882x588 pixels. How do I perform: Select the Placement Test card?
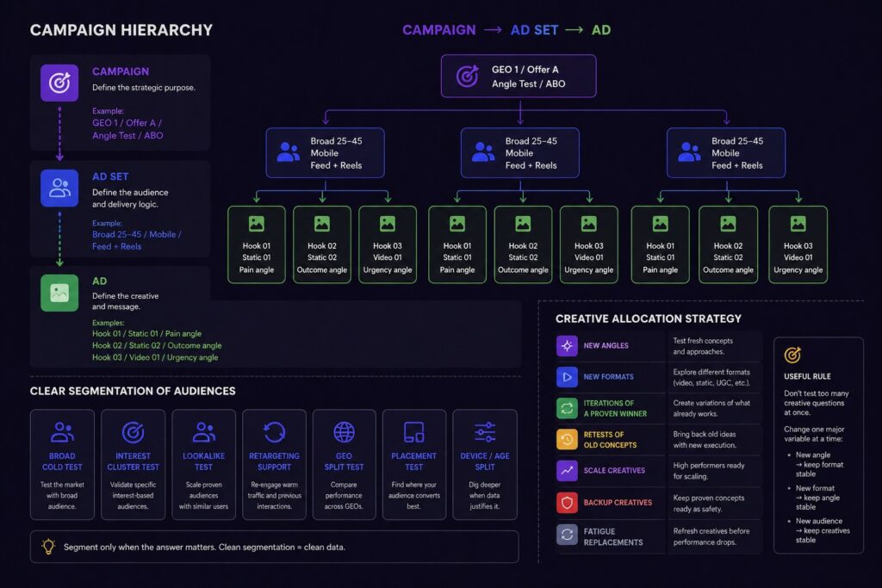414,464
